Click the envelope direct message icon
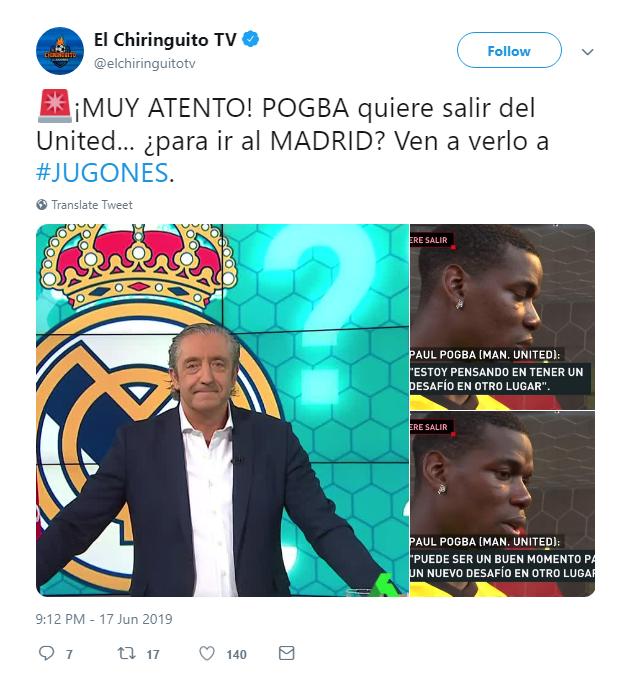 tap(286, 653)
